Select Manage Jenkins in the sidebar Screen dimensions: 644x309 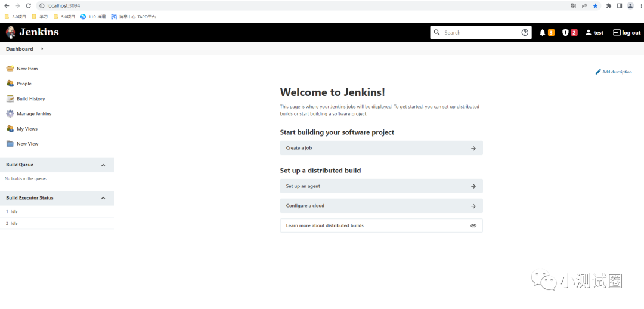tap(34, 113)
